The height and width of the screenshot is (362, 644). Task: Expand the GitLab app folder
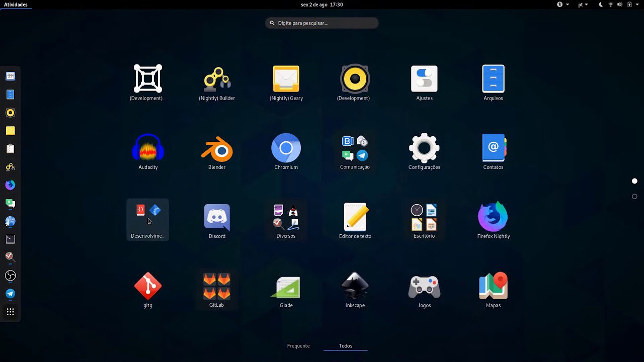click(x=217, y=289)
